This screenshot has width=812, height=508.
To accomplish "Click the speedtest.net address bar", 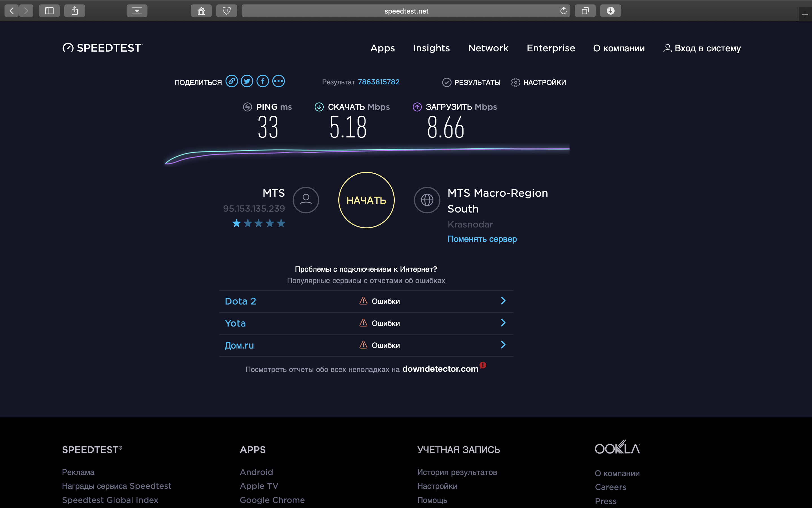I will click(406, 11).
